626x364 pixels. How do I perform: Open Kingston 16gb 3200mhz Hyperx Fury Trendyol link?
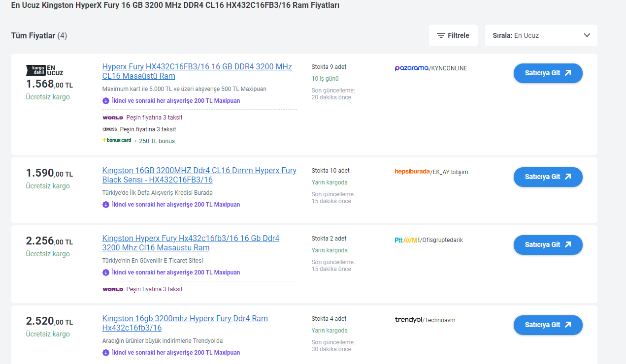click(185, 323)
